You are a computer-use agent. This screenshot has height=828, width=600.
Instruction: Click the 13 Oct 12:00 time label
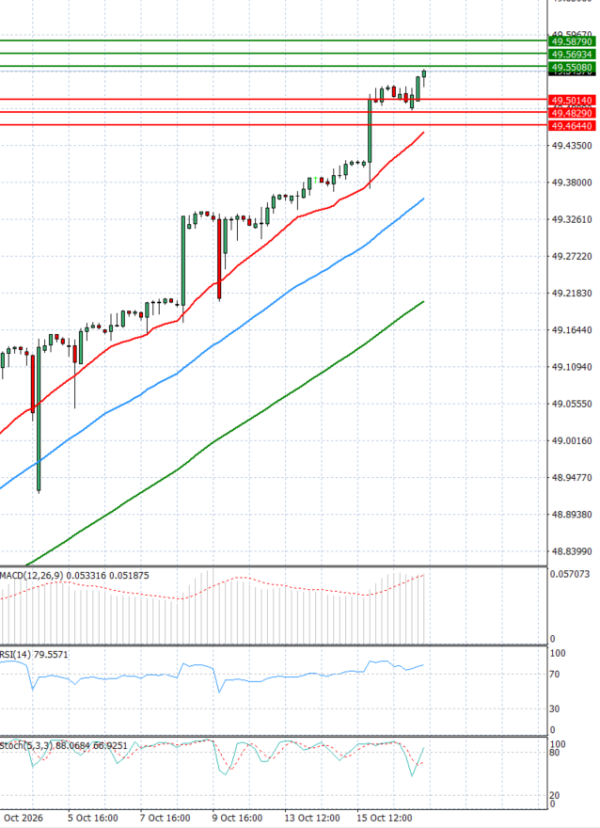click(x=312, y=818)
